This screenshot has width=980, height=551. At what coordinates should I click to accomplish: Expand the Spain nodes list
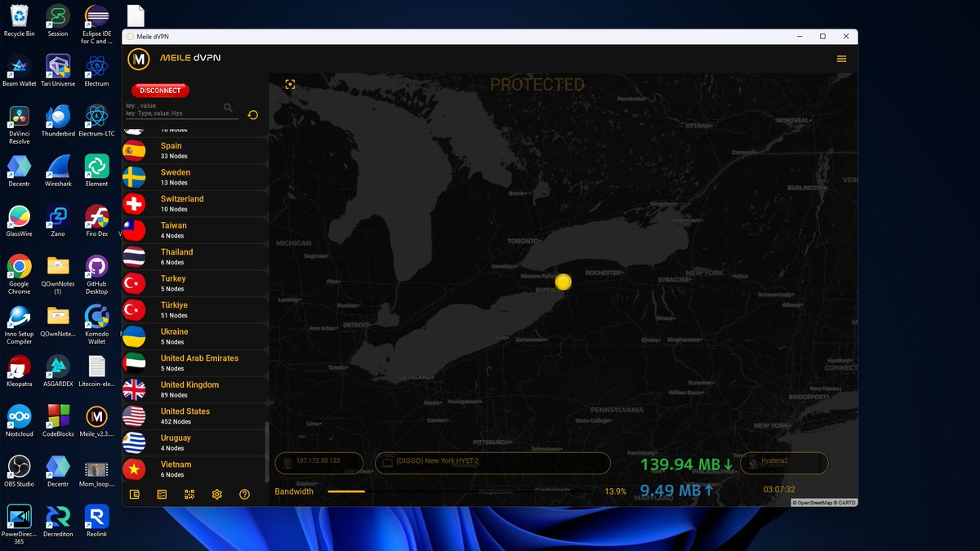[x=195, y=150]
